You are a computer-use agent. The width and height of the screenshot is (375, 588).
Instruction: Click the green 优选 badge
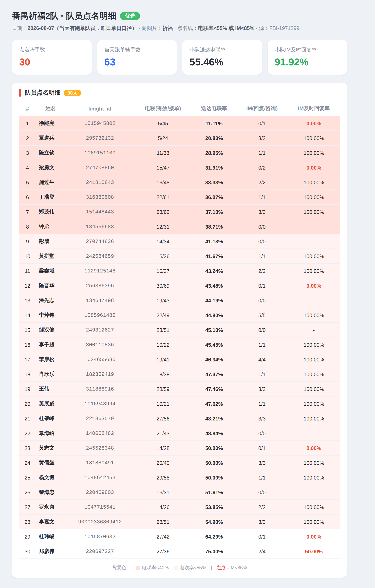tap(130, 16)
